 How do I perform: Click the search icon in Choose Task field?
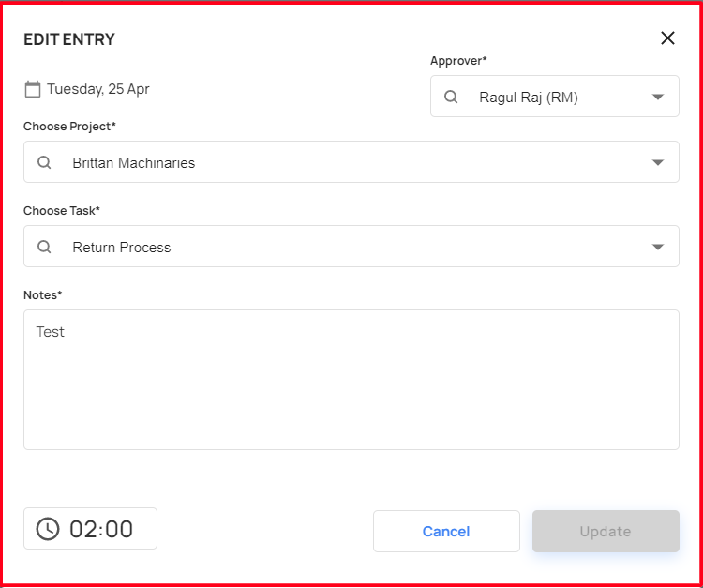pos(44,247)
